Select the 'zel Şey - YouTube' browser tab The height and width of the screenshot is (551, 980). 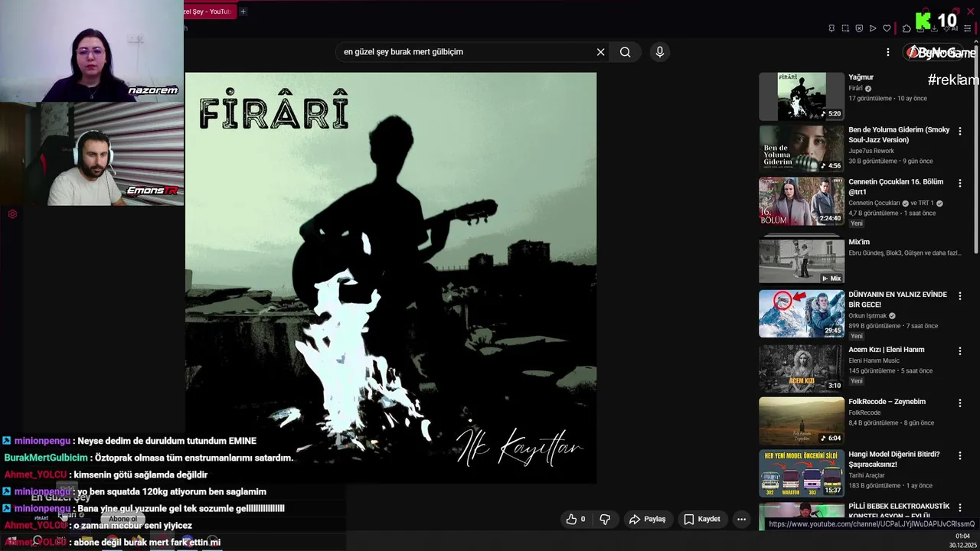(208, 11)
